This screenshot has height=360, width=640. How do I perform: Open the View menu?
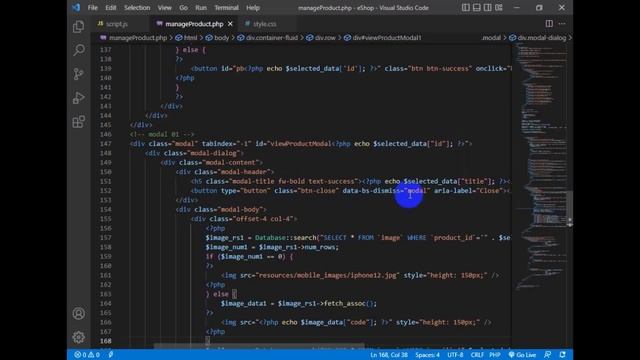tap(164, 8)
